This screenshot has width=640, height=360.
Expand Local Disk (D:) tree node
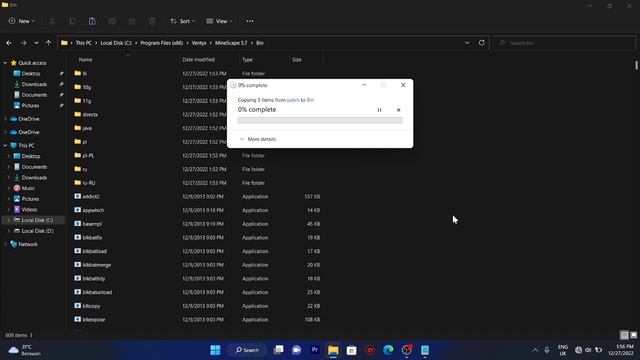[9, 231]
